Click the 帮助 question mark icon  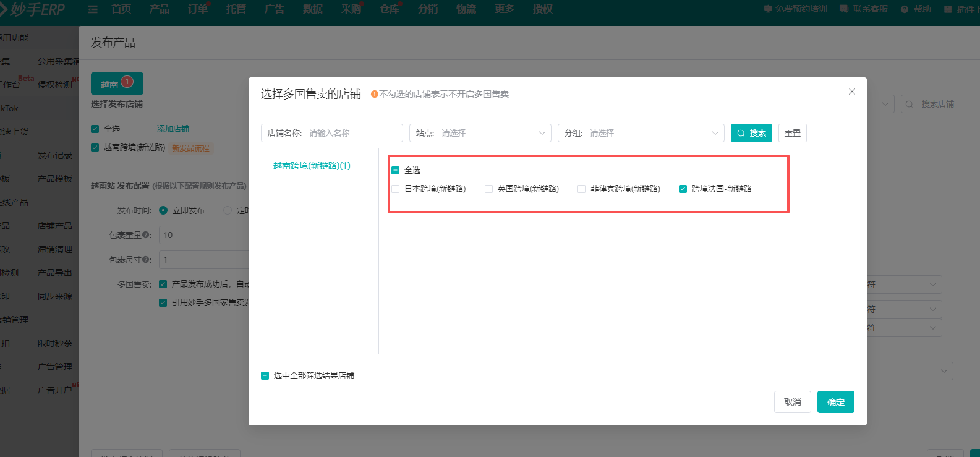click(905, 9)
